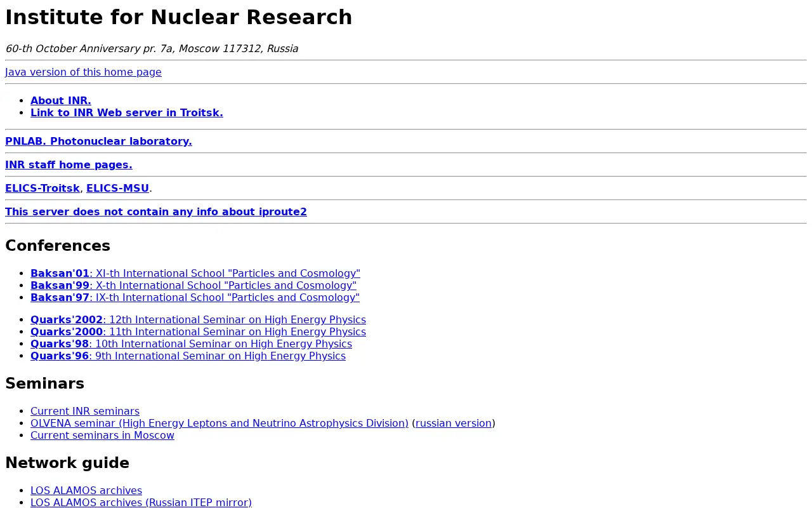
Task: Open the ELICS-Troitsk link
Action: click(x=43, y=188)
